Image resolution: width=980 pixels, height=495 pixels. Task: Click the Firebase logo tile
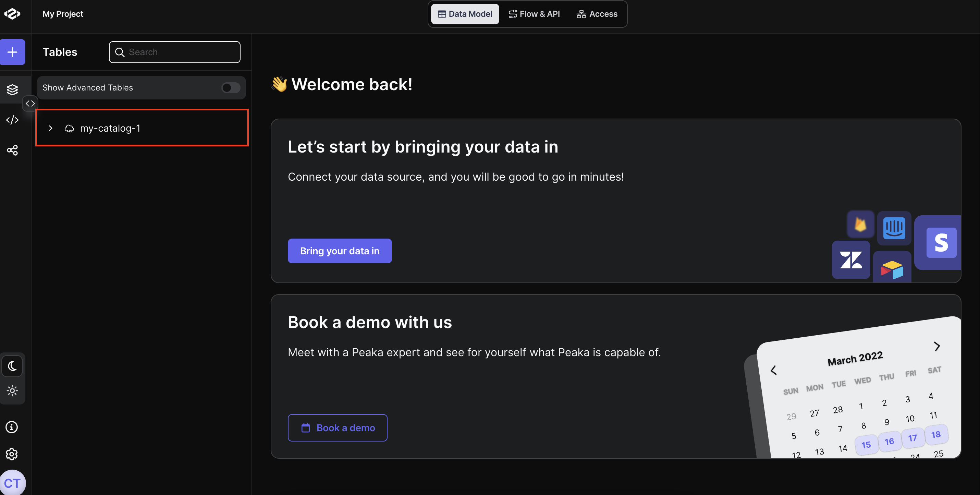point(860,225)
